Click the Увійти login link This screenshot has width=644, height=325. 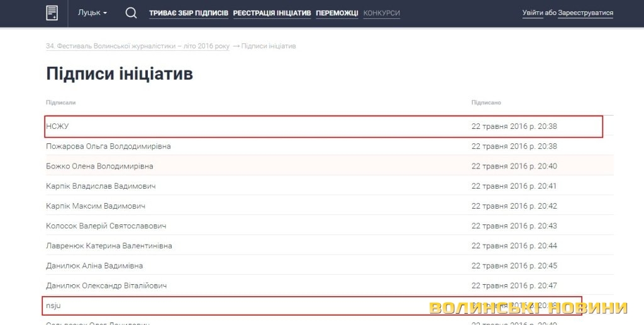[x=532, y=13]
